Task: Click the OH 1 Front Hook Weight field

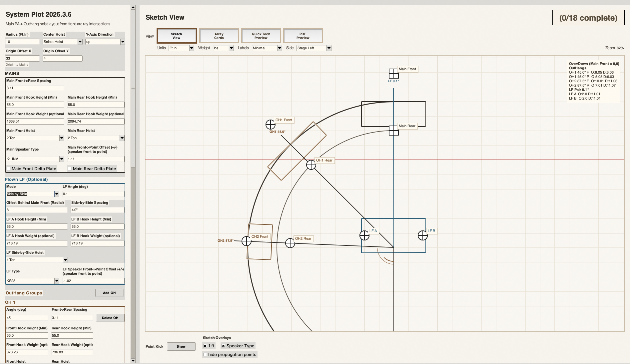Action: point(27,352)
